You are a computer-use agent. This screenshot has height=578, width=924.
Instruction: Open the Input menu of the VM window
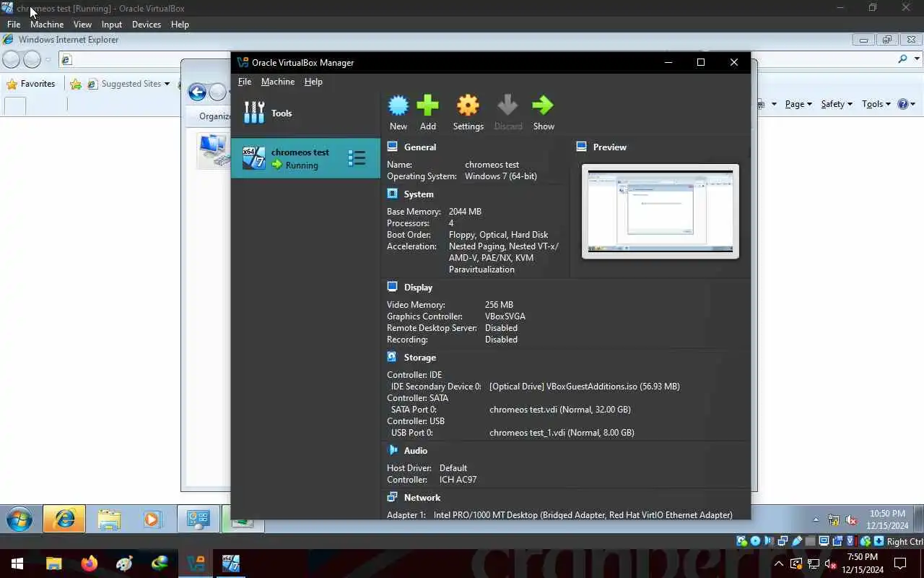click(112, 24)
